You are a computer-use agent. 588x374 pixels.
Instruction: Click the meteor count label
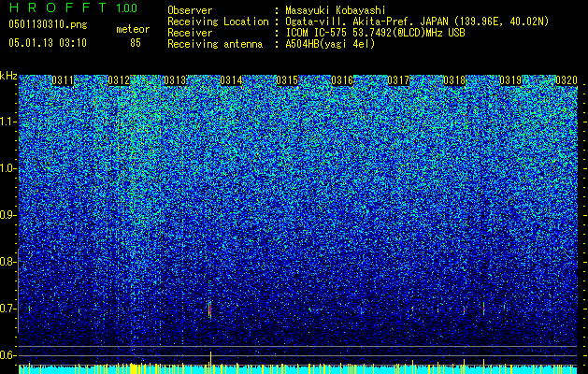133,29
